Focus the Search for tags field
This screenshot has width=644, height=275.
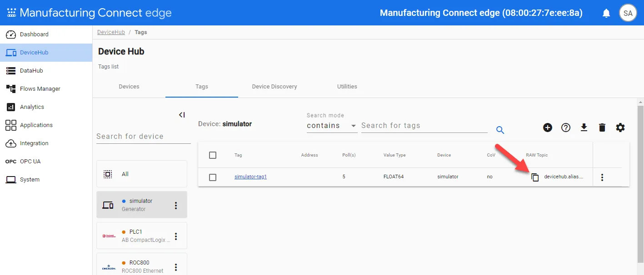(x=424, y=126)
